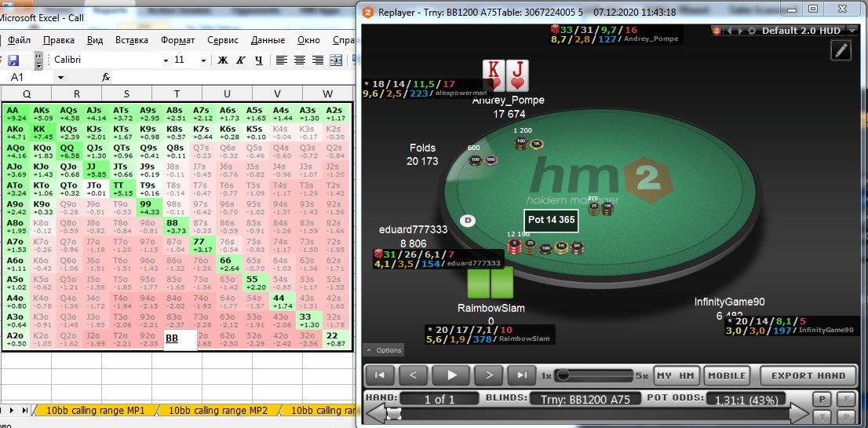Toggle the P street button

821,399
